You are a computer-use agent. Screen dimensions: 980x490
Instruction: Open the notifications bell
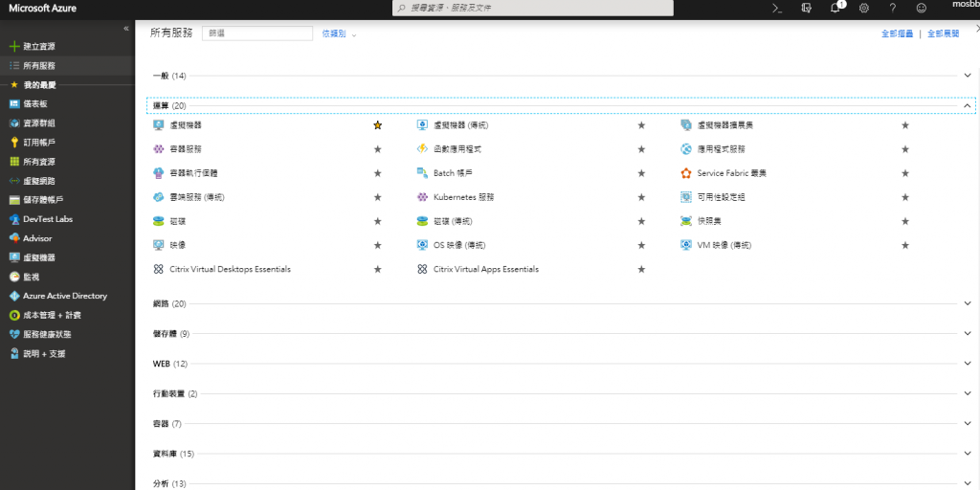(835, 8)
